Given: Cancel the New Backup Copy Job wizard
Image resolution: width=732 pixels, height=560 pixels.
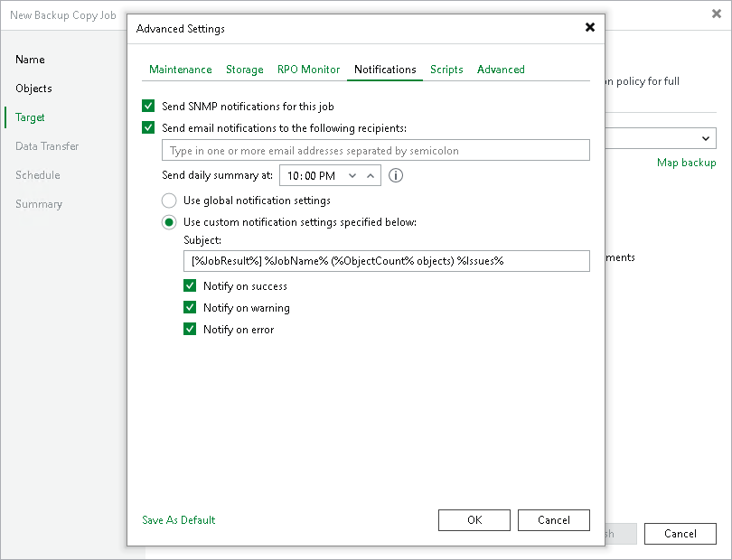Looking at the screenshot, I should pos(680,534).
